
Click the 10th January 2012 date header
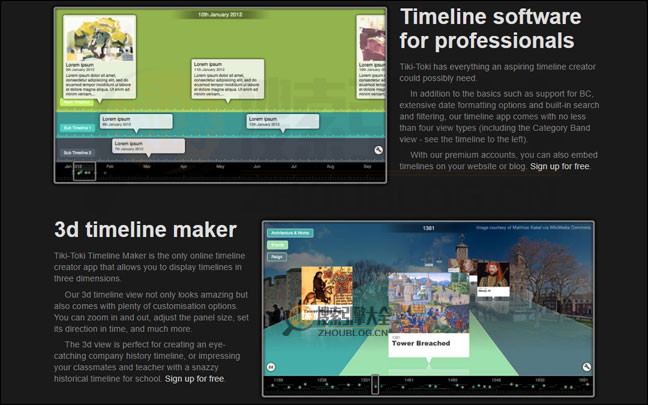click(x=220, y=14)
